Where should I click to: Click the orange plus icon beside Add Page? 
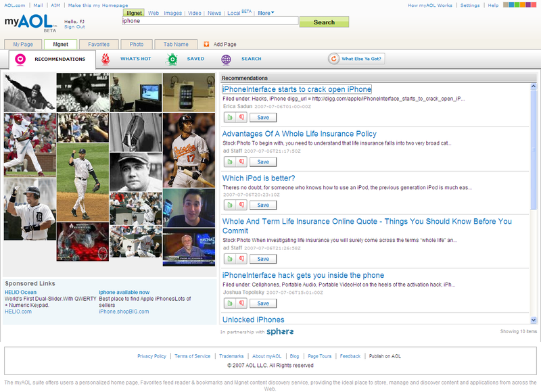(x=206, y=44)
